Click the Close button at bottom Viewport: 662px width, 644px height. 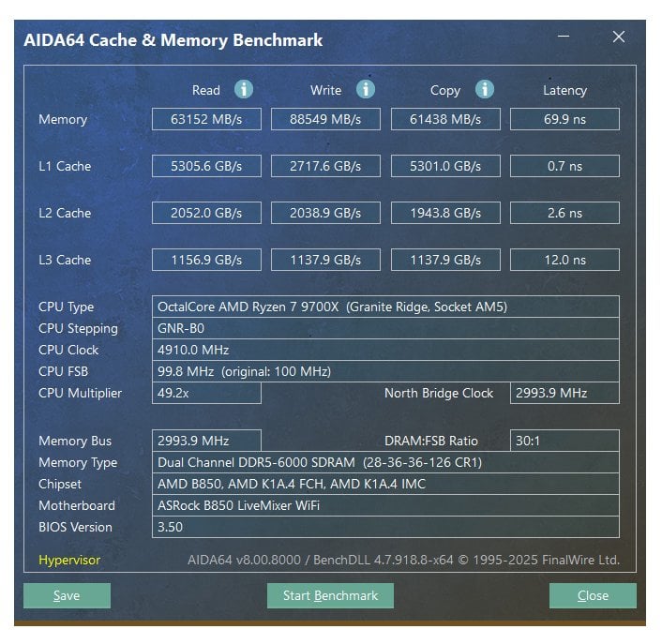[x=593, y=595]
